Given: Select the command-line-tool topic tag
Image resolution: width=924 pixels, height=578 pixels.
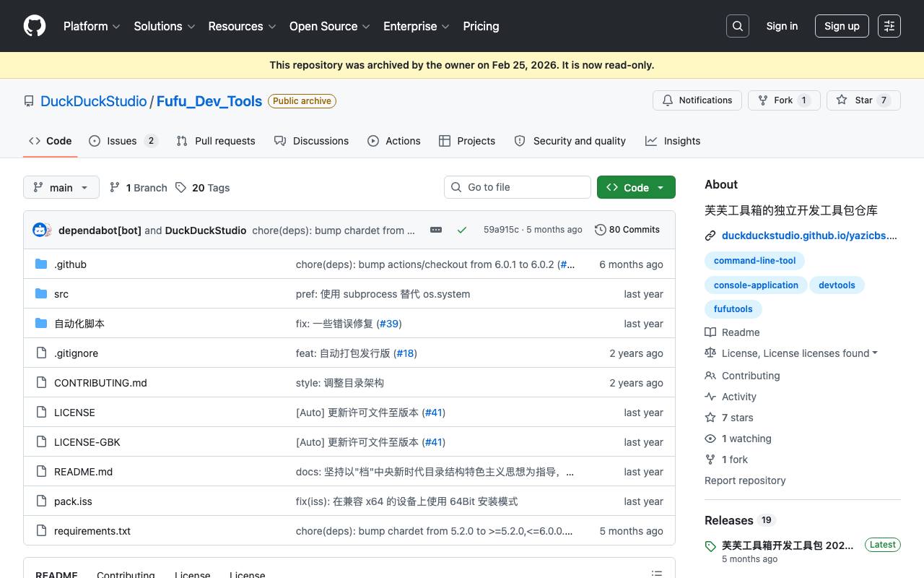Looking at the screenshot, I should tap(755, 261).
